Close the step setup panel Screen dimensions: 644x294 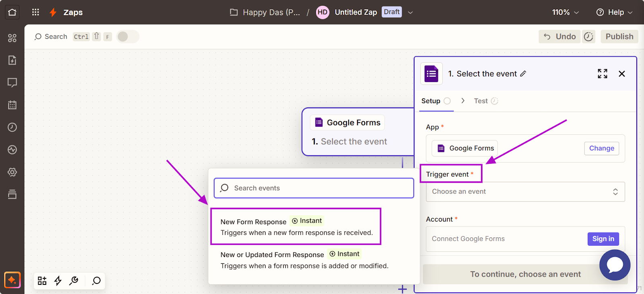pyautogui.click(x=622, y=74)
